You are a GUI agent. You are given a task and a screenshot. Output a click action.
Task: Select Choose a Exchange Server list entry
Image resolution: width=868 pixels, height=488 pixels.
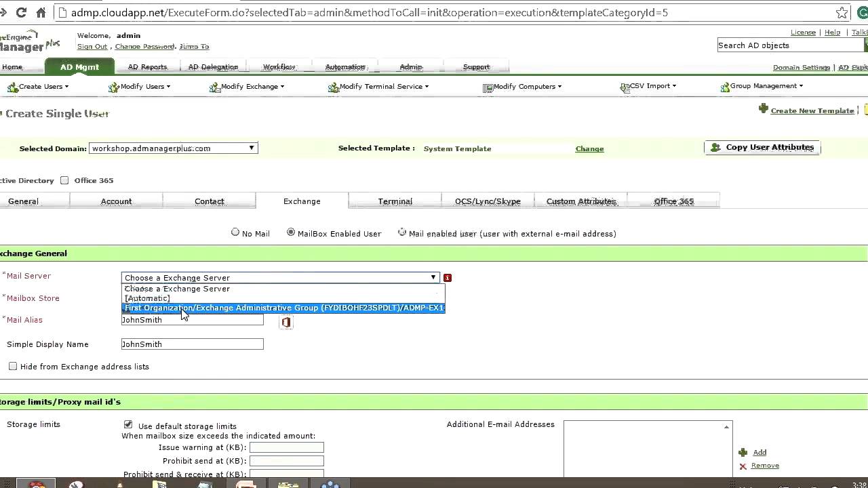point(283,289)
